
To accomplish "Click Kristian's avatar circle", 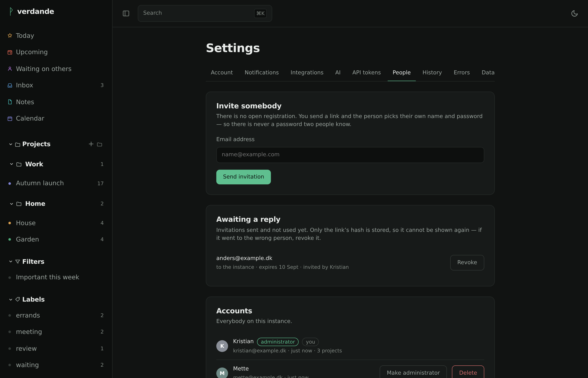I will point(222,346).
